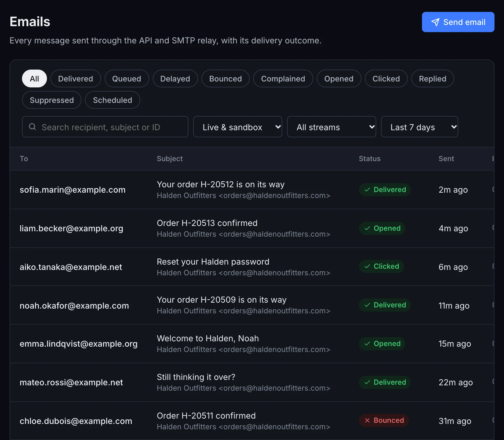
Task: Click Delivered badge on noah.okafor row
Action: click(385, 305)
